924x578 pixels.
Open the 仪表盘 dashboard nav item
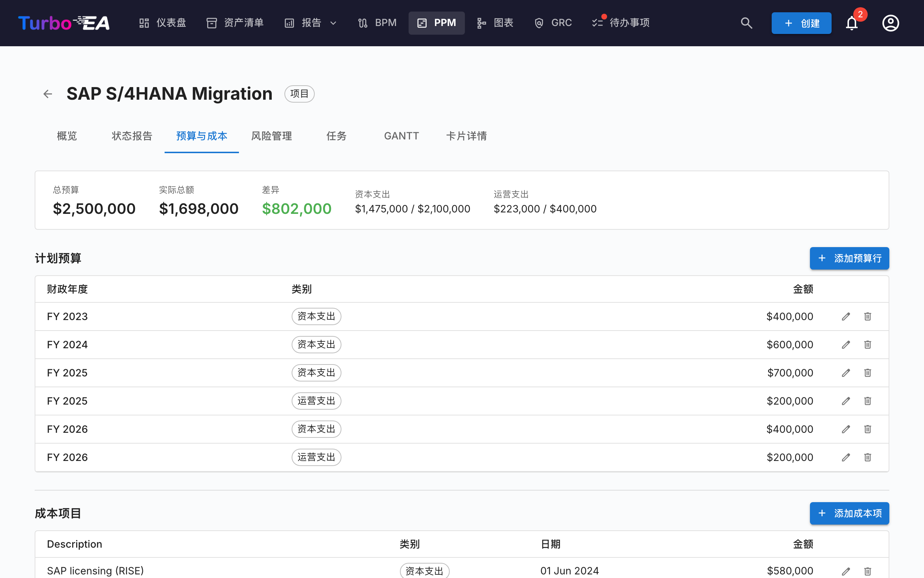163,23
